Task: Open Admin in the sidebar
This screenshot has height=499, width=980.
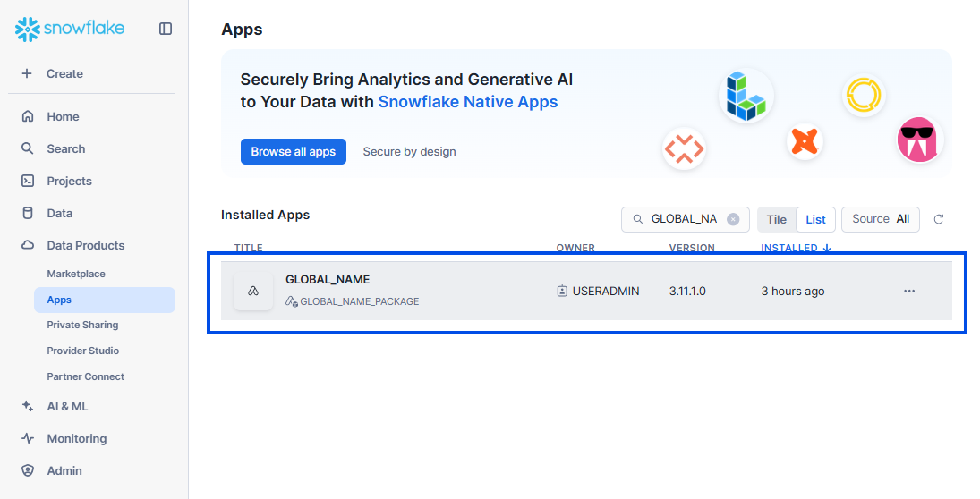Action: [64, 471]
